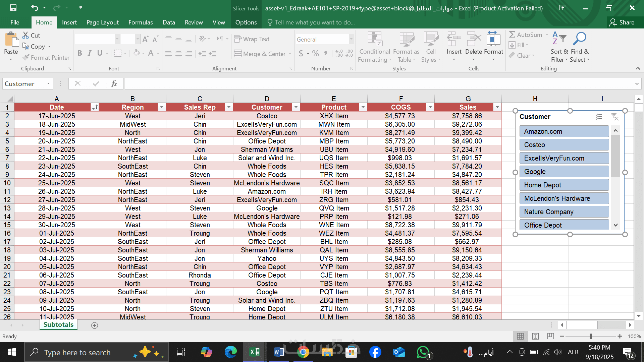
Task: Click the zoom slider handle
Action: [591, 336]
